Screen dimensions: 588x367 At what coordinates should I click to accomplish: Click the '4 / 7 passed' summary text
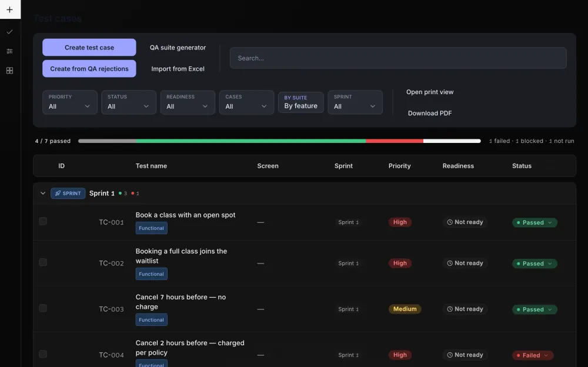pos(53,141)
